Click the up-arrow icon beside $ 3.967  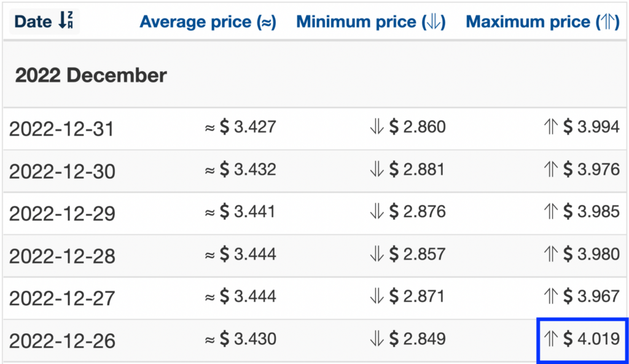coord(551,296)
